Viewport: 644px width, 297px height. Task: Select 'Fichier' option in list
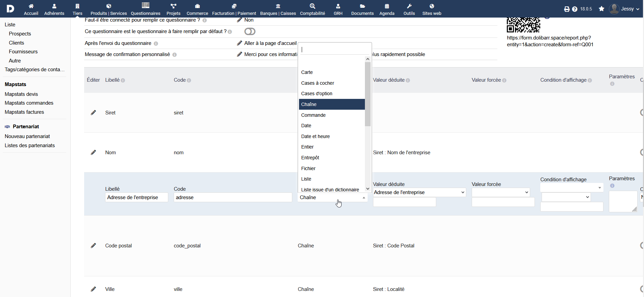coord(332,168)
